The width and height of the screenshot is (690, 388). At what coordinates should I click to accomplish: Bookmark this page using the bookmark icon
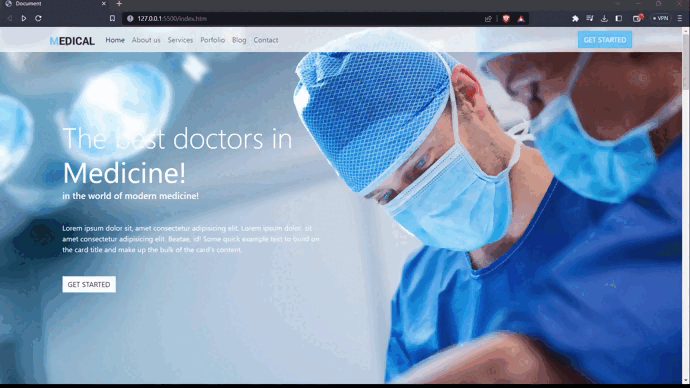[112, 18]
